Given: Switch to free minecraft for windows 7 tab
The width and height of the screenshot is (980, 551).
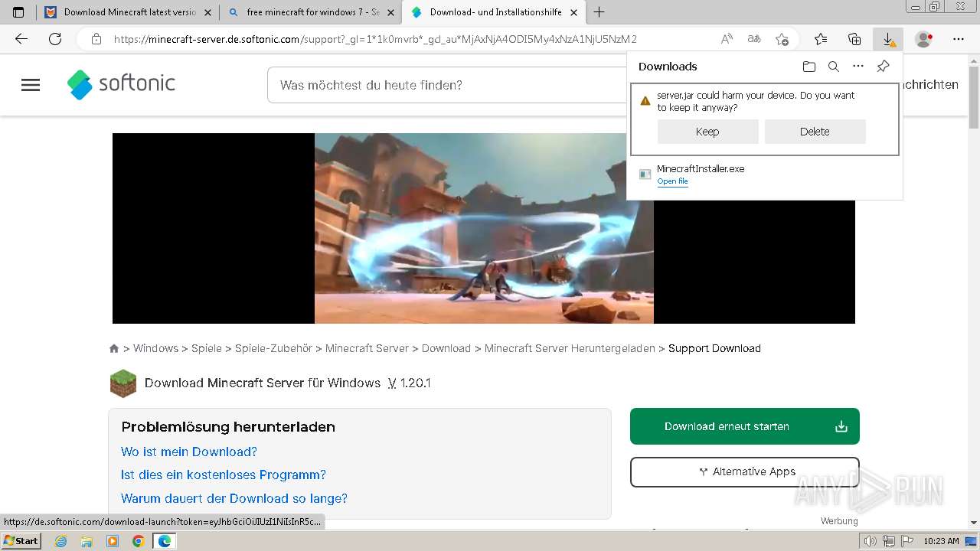Looking at the screenshot, I should [310, 12].
